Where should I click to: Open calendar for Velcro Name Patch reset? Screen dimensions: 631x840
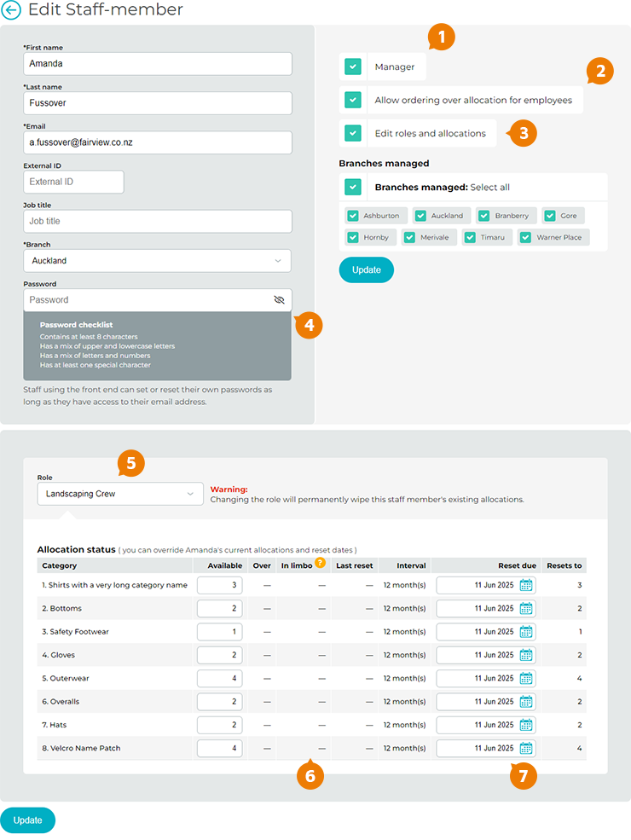526,749
